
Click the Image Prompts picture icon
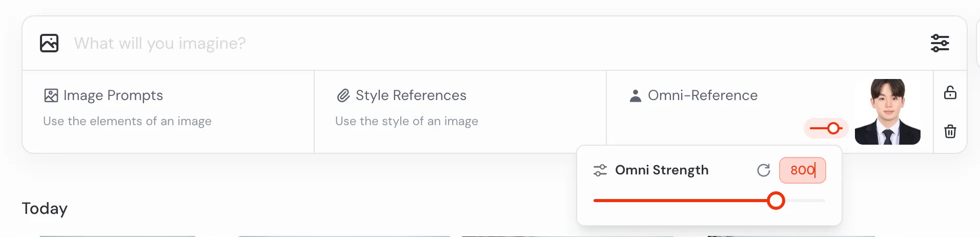tap(51, 95)
